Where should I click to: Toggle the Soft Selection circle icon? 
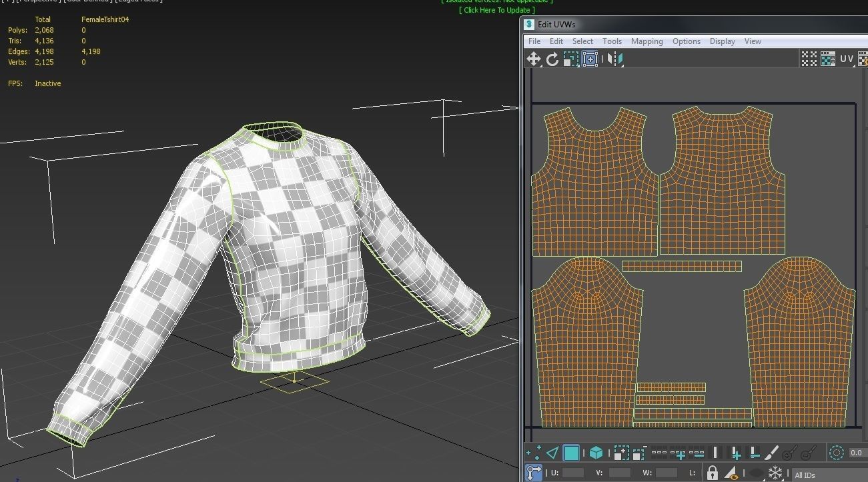pyautogui.click(x=836, y=453)
